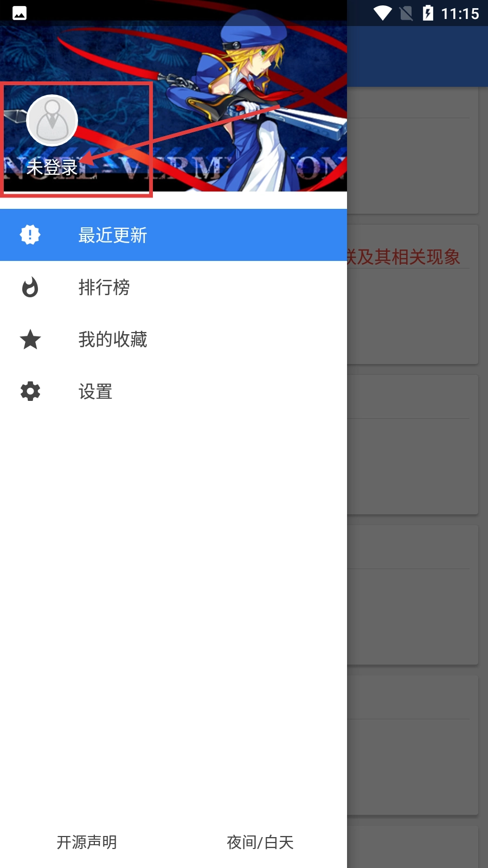
Task: Tap the battery charging status icon
Action: pyautogui.click(x=428, y=13)
